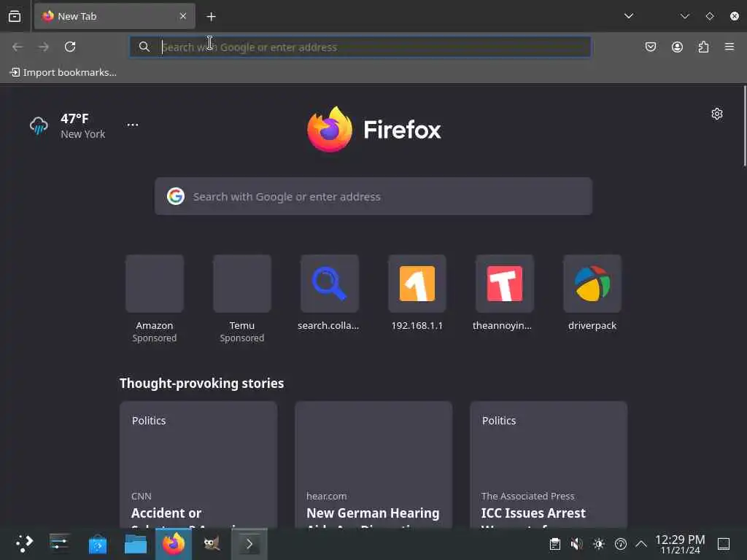Go forward to next page
Screen dimensions: 747x560
(x=44, y=47)
